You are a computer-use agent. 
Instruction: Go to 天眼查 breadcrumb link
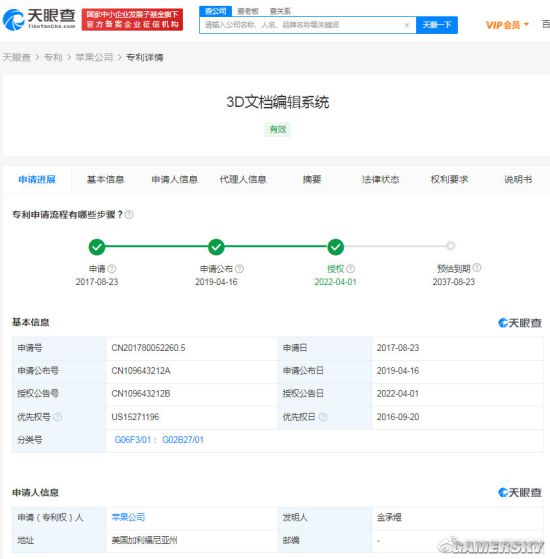[x=16, y=57]
